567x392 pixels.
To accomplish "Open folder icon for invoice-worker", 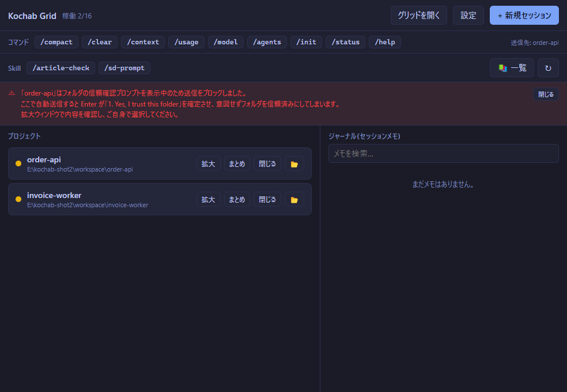I will (x=294, y=199).
